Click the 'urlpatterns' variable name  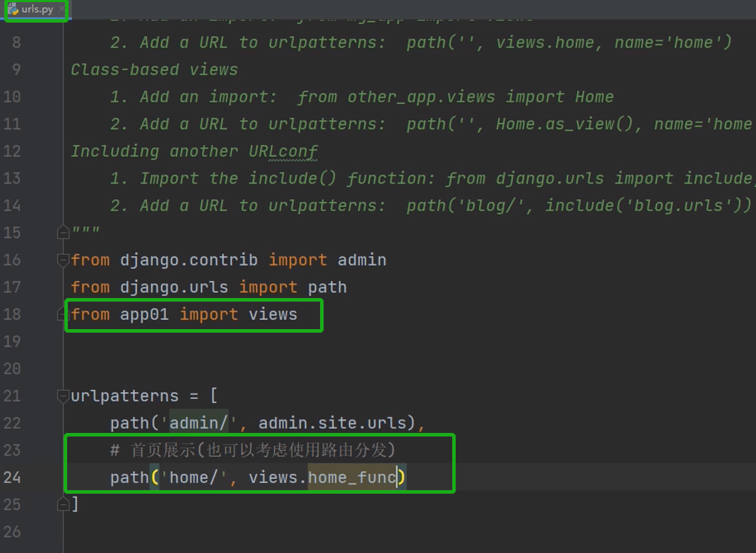pyautogui.click(x=124, y=396)
